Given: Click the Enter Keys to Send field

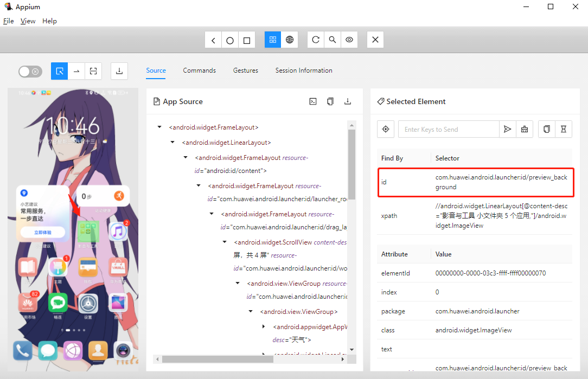Looking at the screenshot, I should pos(449,129).
